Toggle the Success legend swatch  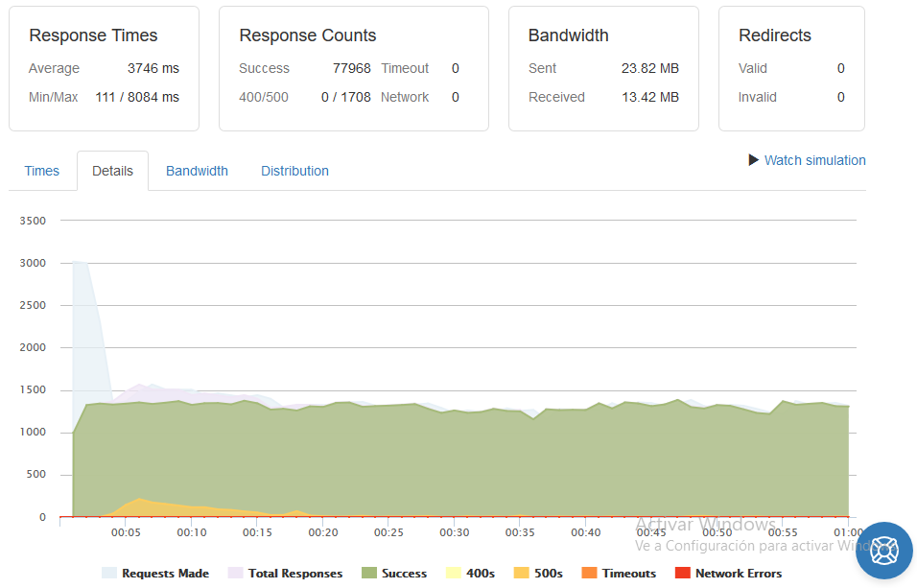(x=369, y=573)
